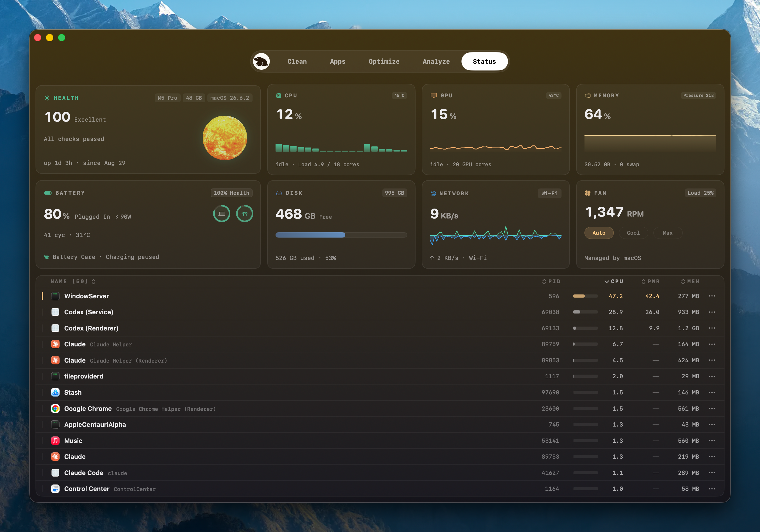The image size is (760, 532).
Task: Click the macOS 26.6.2 badge
Action: click(x=230, y=98)
